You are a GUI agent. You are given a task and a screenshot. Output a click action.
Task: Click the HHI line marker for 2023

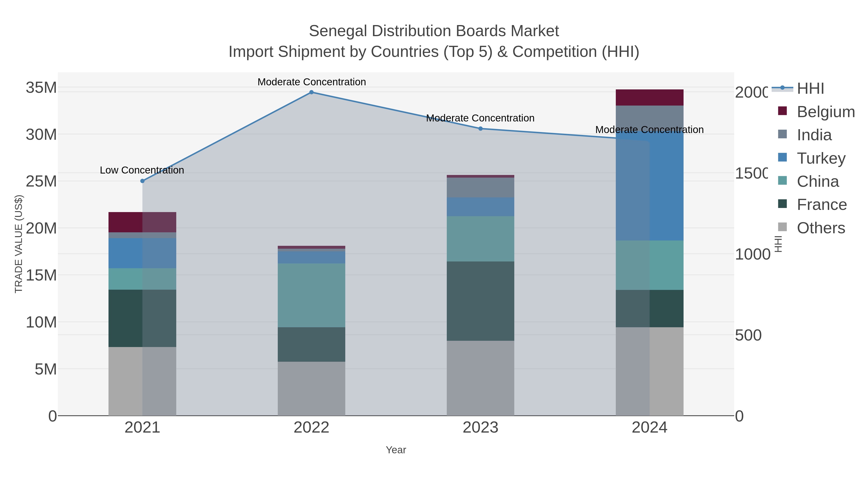481,129
